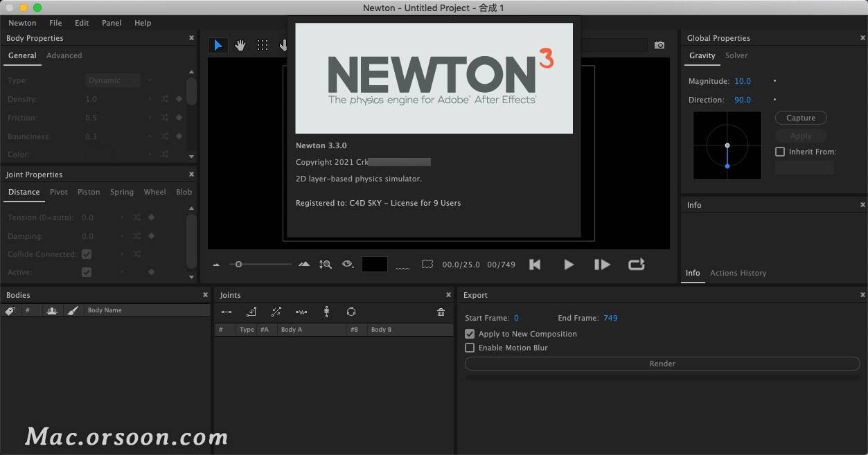This screenshot has height=455, width=868.
Task: Activate the hand pan tool
Action: coord(240,45)
